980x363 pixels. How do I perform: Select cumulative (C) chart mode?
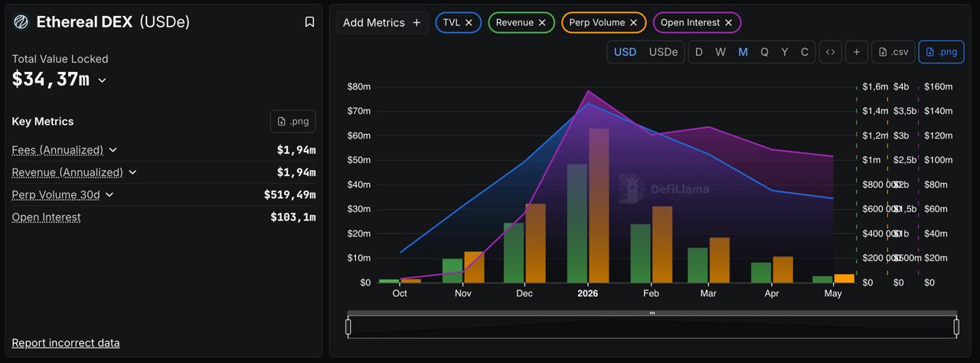(805, 52)
